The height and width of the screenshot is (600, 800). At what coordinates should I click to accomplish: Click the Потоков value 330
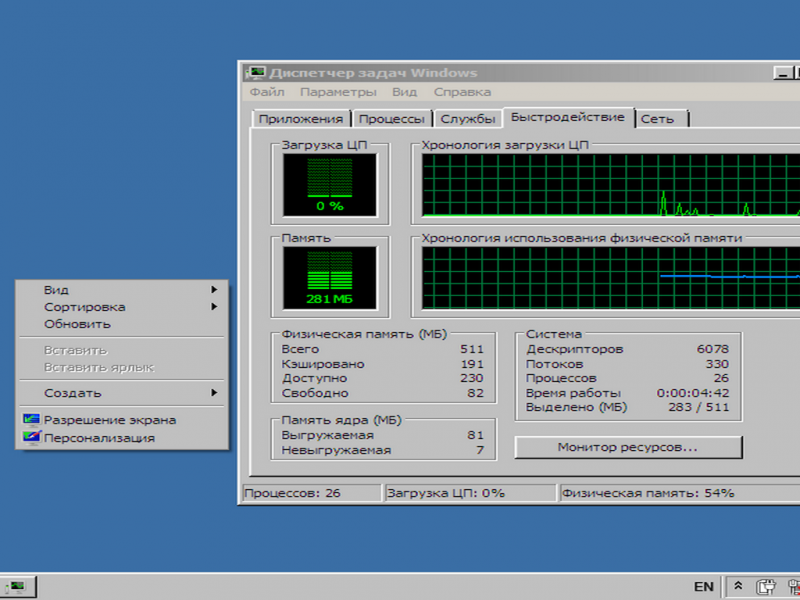tap(717, 364)
